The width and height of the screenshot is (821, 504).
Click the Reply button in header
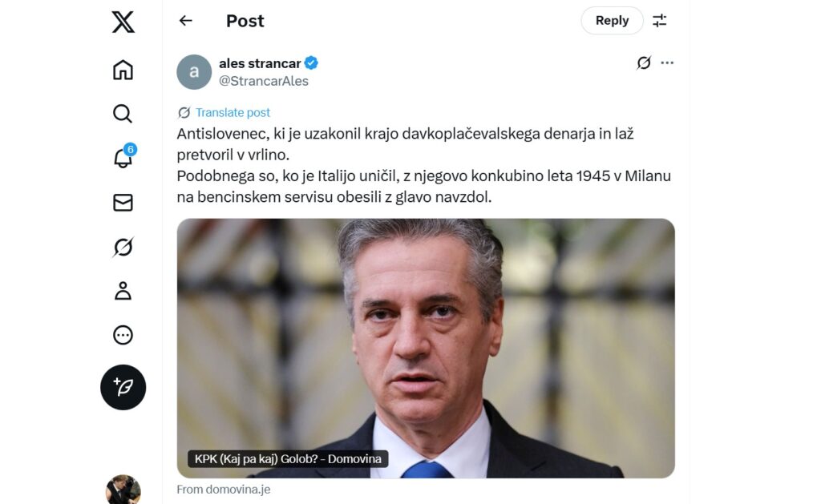tap(612, 20)
